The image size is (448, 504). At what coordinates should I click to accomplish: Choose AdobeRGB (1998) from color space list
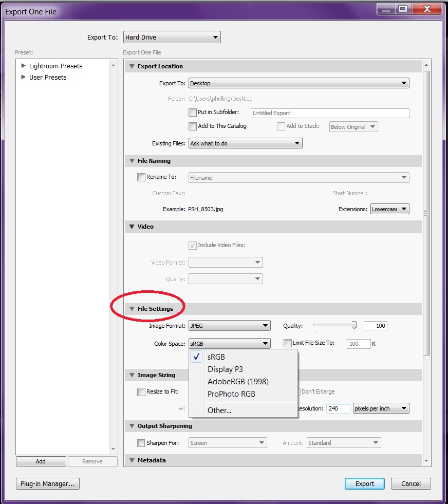(237, 382)
